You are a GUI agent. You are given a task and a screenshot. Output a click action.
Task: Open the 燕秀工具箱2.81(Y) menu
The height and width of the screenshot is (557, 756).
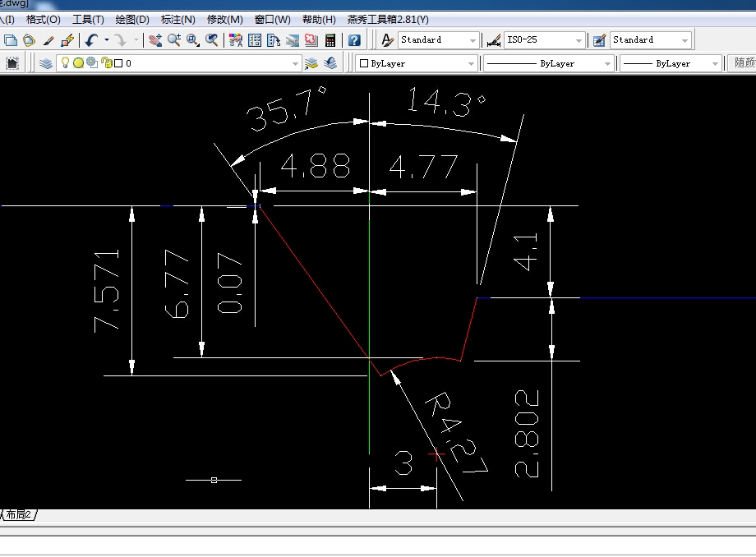pyautogui.click(x=388, y=19)
